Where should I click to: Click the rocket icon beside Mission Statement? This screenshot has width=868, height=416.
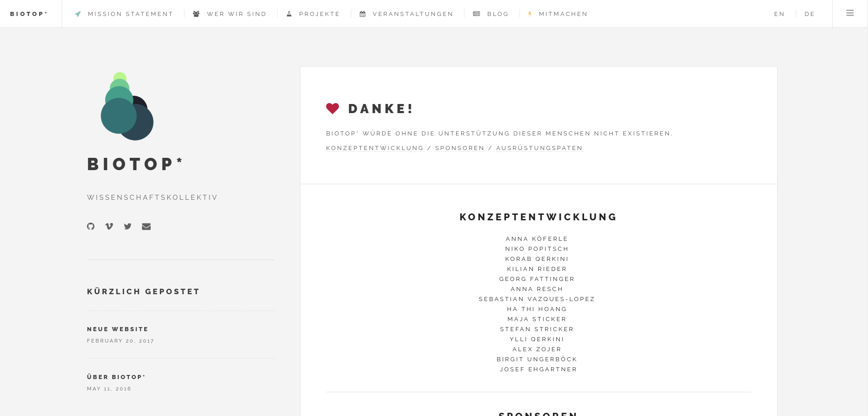point(78,14)
